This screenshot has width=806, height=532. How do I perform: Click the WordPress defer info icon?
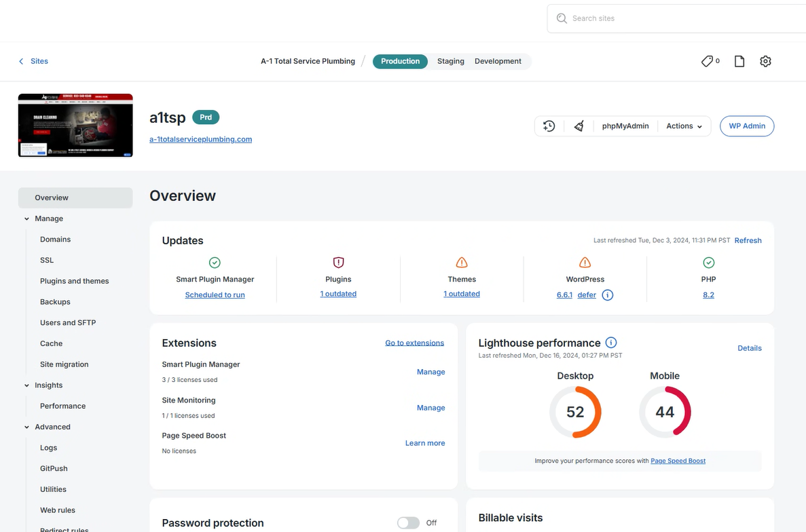point(608,295)
